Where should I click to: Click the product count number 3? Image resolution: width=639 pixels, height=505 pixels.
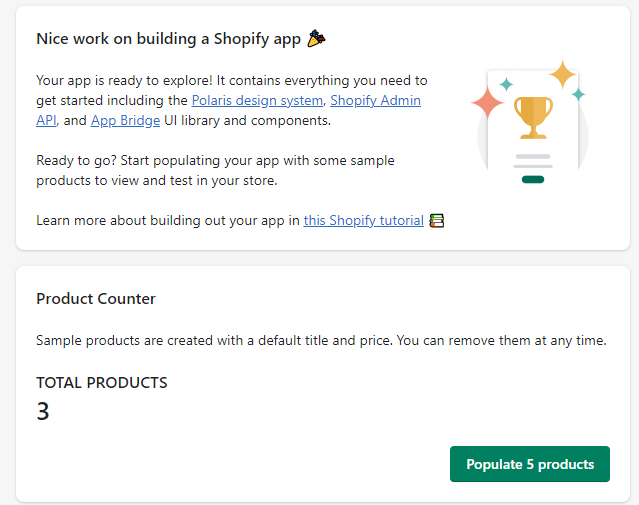pyautogui.click(x=43, y=411)
